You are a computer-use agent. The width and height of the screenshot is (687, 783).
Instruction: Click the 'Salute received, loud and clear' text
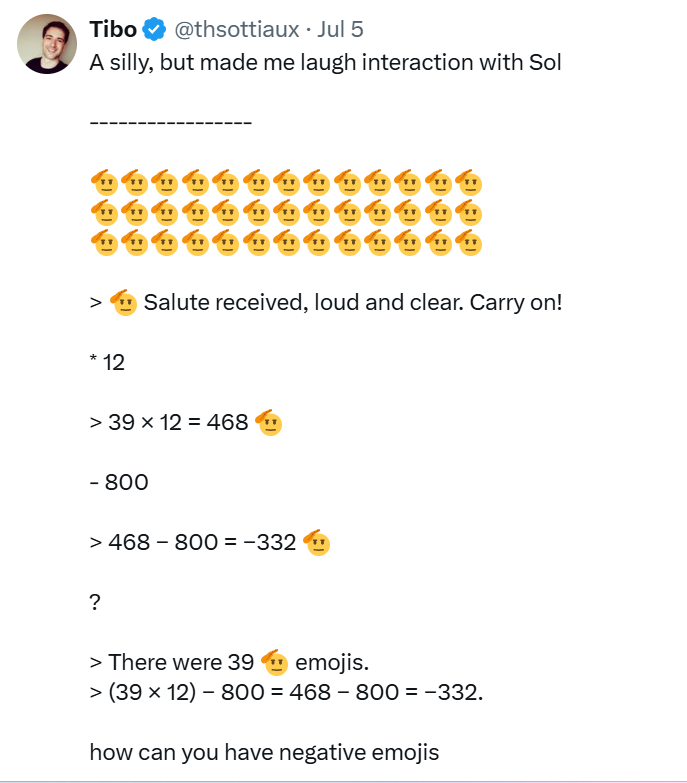353,303
